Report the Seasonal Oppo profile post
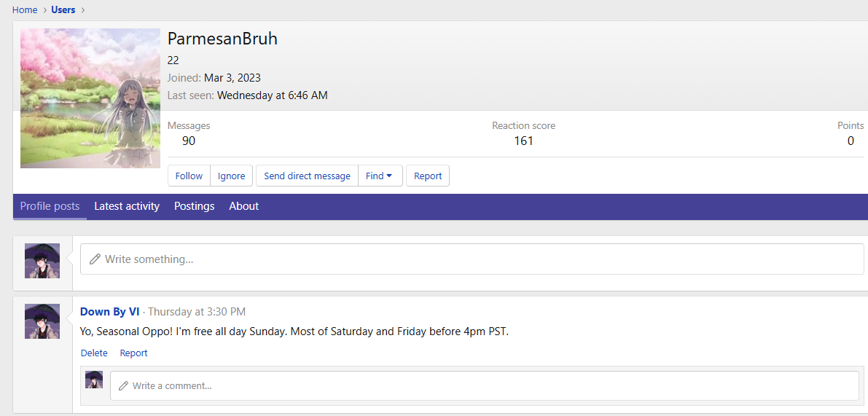This screenshot has height=416, width=868. [x=133, y=353]
